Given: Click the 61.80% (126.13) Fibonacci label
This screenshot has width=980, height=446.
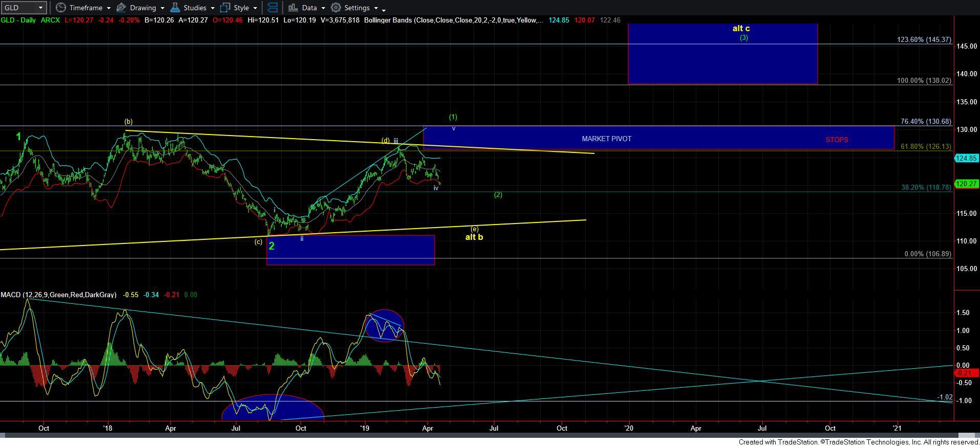Looking at the screenshot, I should (x=926, y=146).
